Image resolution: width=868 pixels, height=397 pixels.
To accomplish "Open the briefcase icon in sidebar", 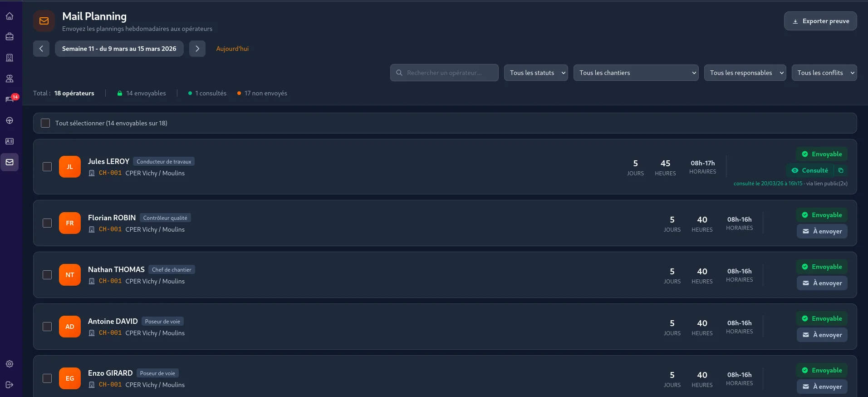I will [10, 37].
